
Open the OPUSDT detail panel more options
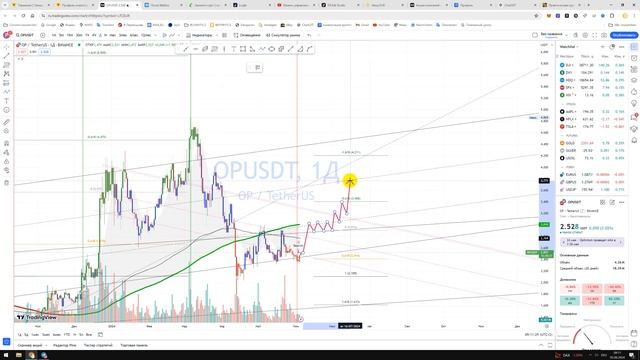tap(621, 202)
